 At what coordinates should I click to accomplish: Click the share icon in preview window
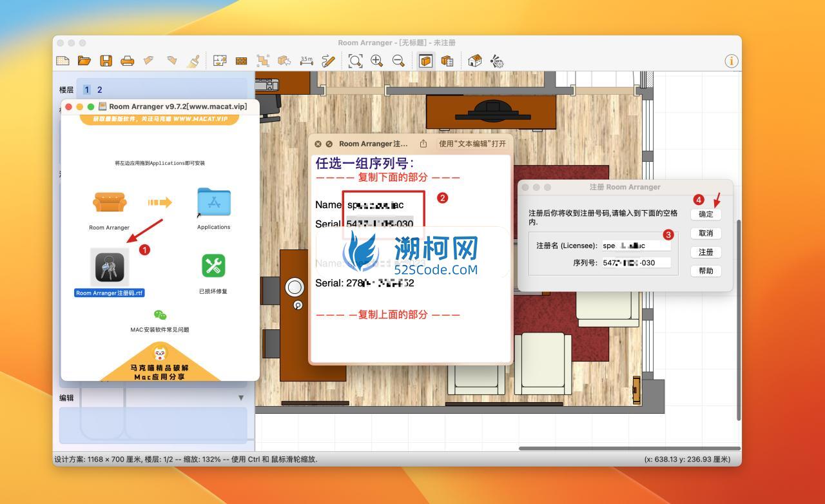click(x=423, y=144)
